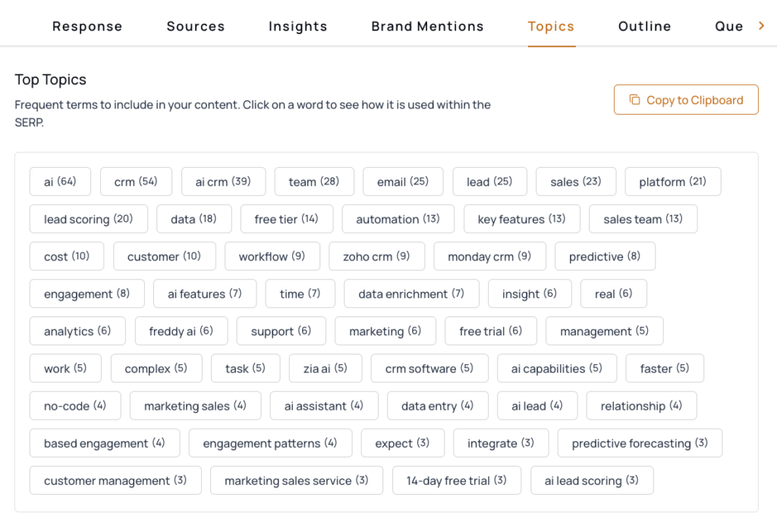Switch to the Response tab
Screen dimensions: 777x532
pyautogui.click(x=87, y=27)
